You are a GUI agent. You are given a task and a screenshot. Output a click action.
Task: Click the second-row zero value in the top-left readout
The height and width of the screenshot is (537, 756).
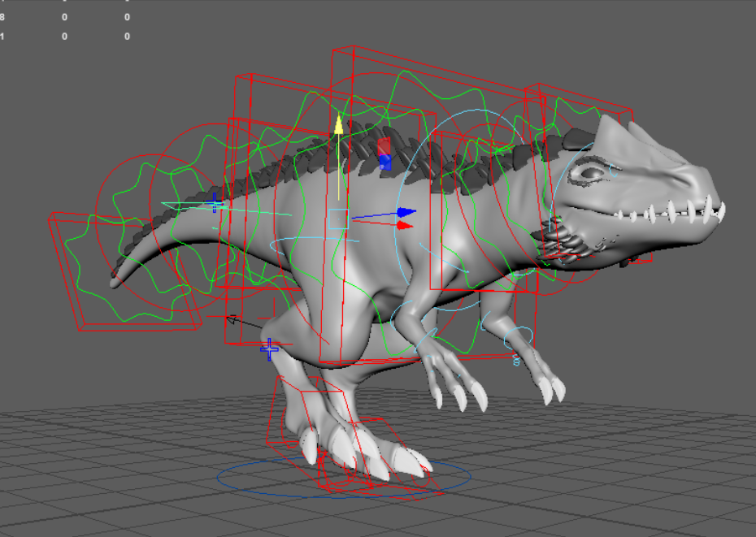[63, 35]
